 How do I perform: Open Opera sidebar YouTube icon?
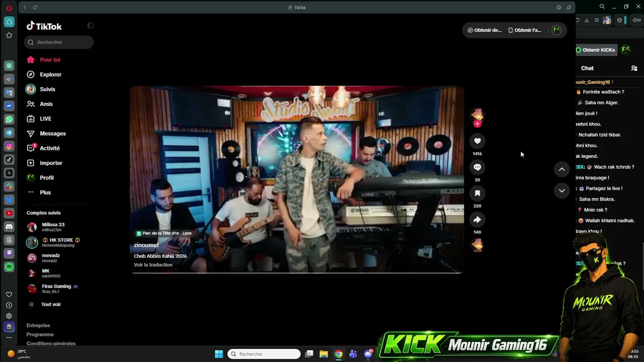(9, 214)
